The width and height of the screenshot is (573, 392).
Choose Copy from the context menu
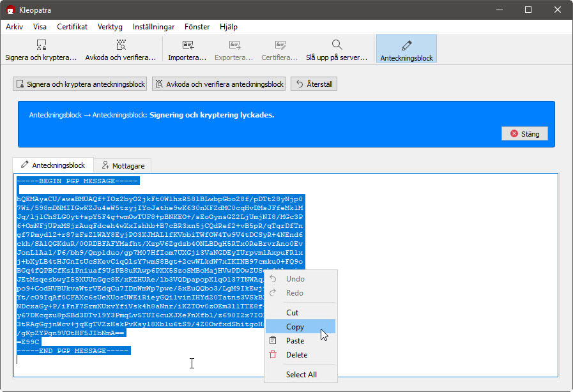[295, 327]
